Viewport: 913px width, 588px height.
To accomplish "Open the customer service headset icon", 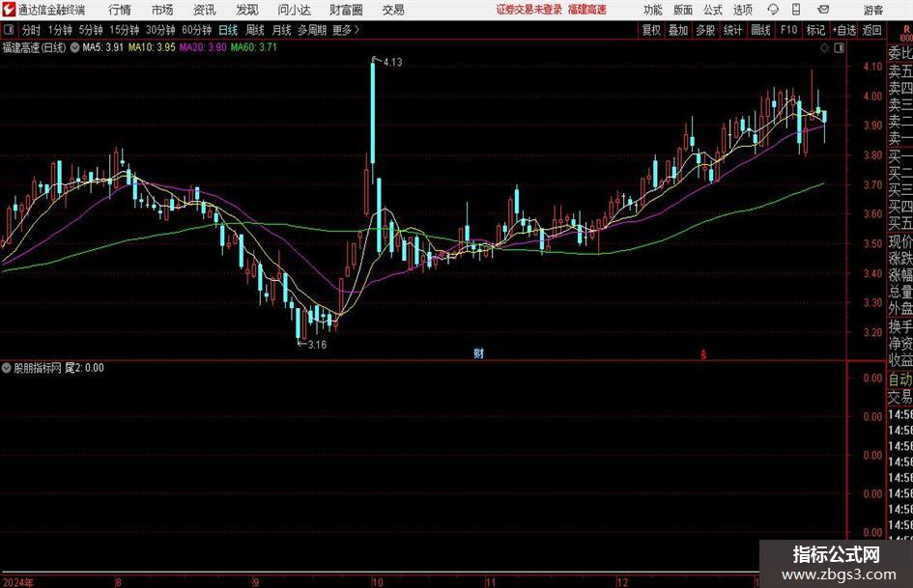I will [x=773, y=10].
